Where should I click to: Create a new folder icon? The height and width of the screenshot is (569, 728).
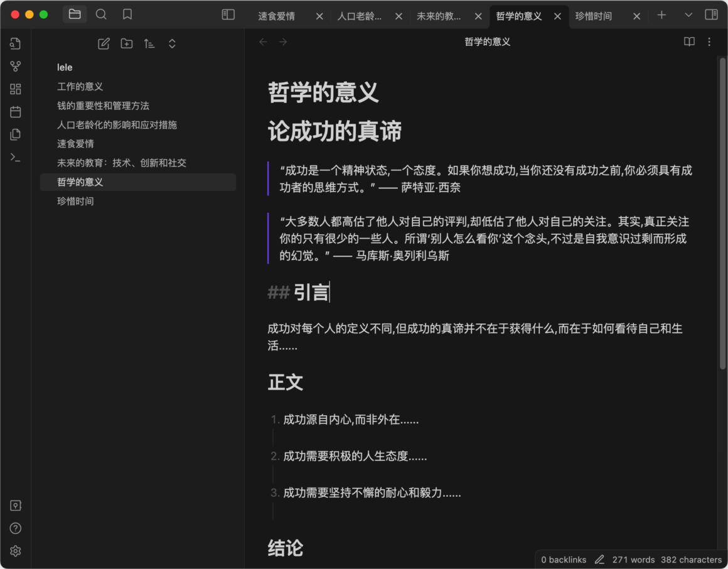(126, 44)
